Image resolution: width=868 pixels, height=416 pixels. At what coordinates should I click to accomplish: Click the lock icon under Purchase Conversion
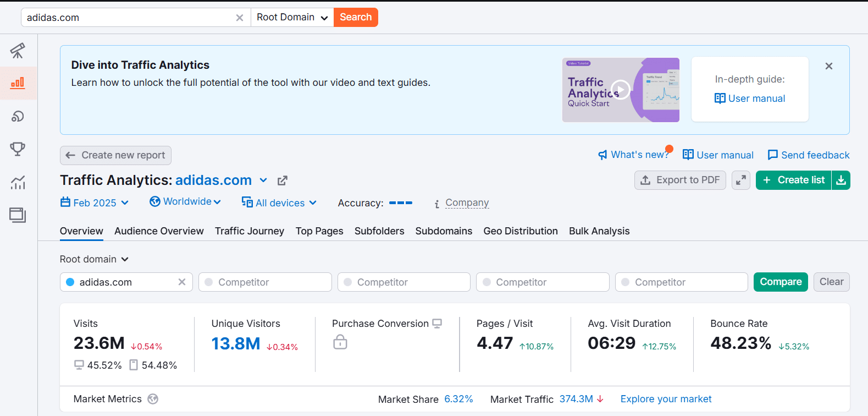coord(340,342)
